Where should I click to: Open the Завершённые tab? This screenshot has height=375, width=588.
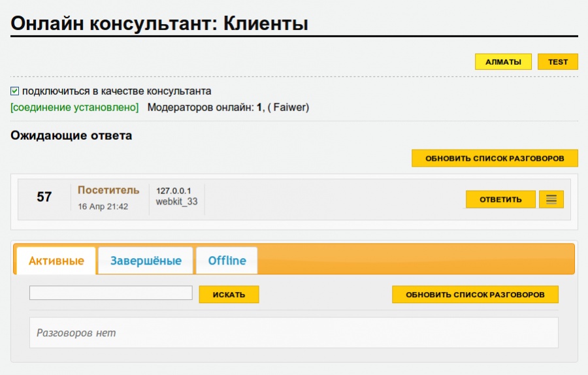(146, 261)
